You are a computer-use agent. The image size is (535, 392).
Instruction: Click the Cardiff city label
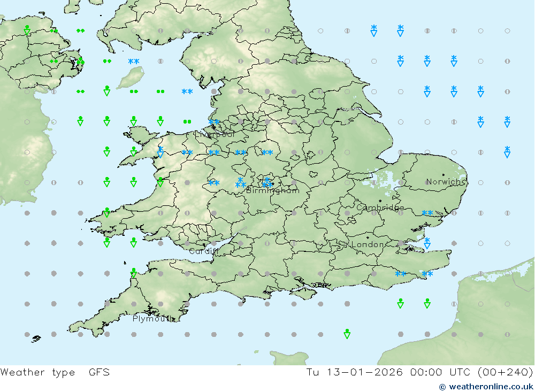point(203,251)
